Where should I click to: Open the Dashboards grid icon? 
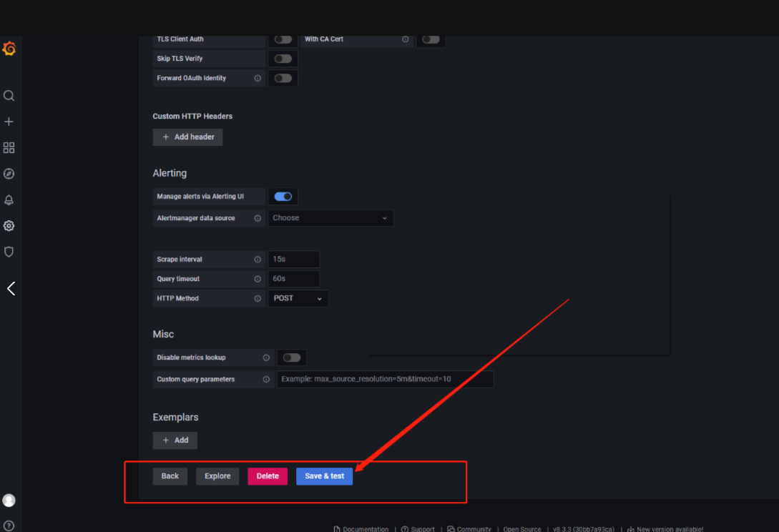pyautogui.click(x=9, y=147)
